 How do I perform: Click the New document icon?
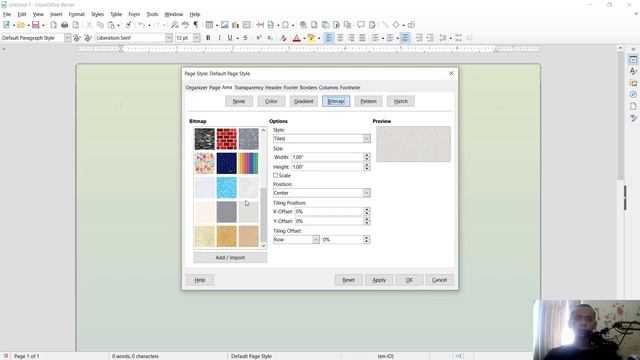pos(7,25)
